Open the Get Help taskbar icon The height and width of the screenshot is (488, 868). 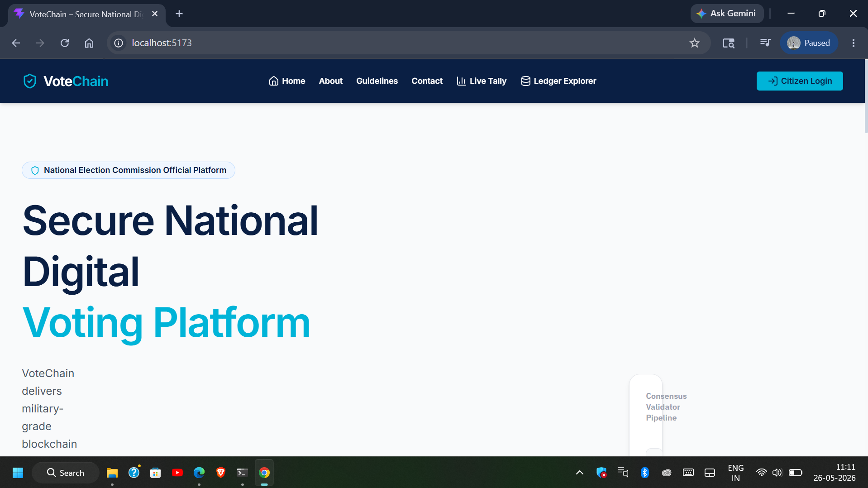pyautogui.click(x=134, y=473)
